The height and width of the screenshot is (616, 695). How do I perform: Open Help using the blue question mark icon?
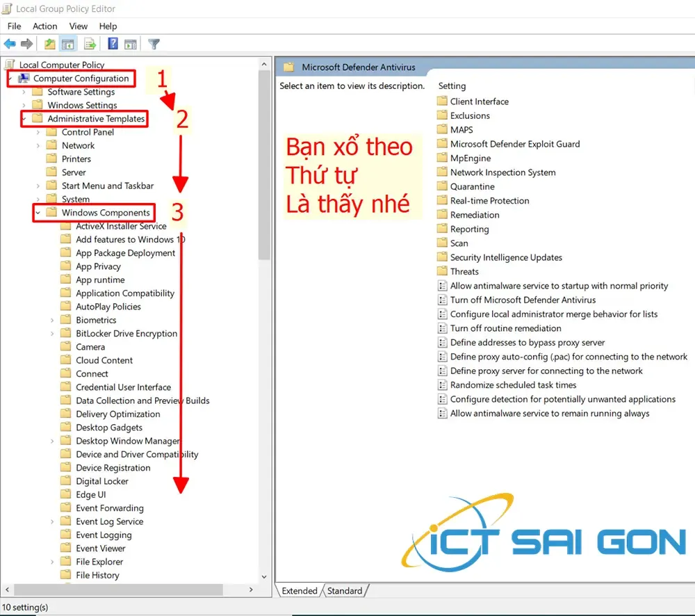point(112,43)
